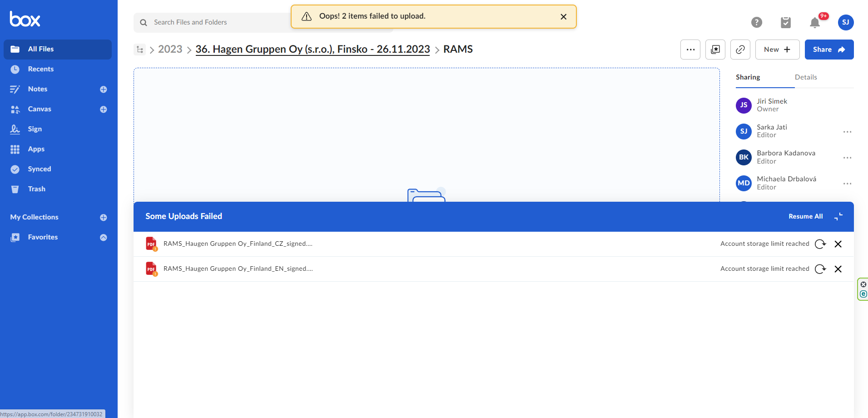
Task: Open the folder tree breadcrumb icon
Action: (140, 50)
